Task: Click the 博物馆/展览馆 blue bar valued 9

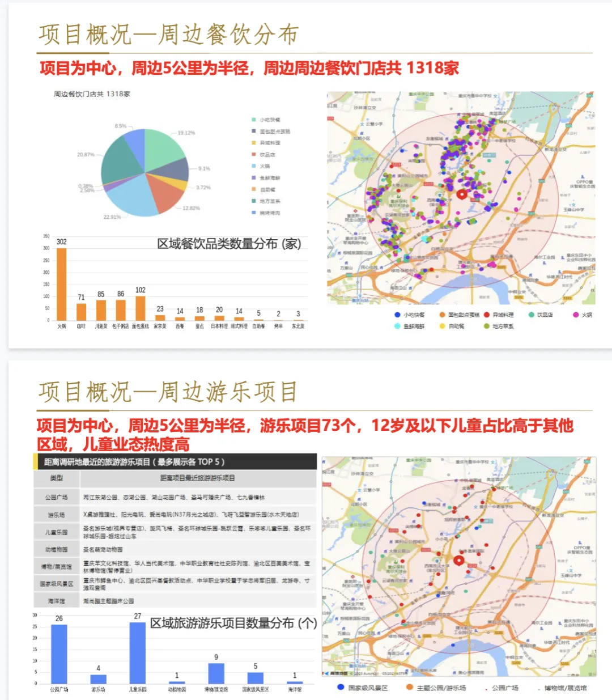Action: click(x=216, y=673)
